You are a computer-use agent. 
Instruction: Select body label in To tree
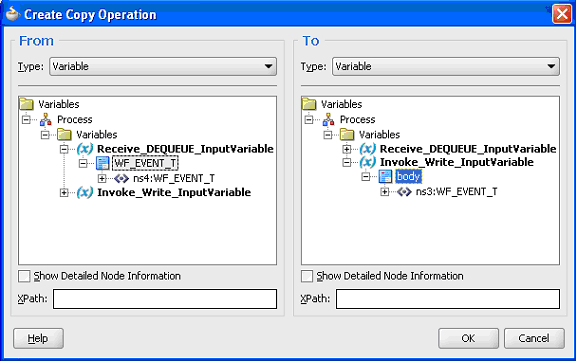408,177
